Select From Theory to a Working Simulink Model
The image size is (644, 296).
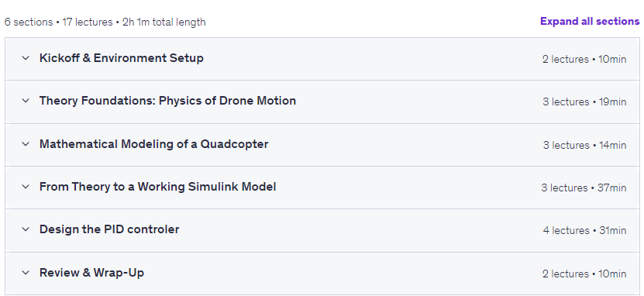(x=158, y=187)
